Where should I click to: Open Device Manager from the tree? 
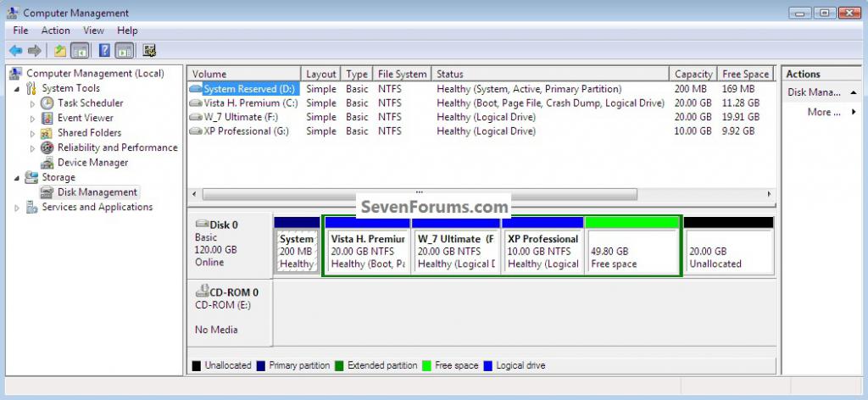click(x=92, y=163)
